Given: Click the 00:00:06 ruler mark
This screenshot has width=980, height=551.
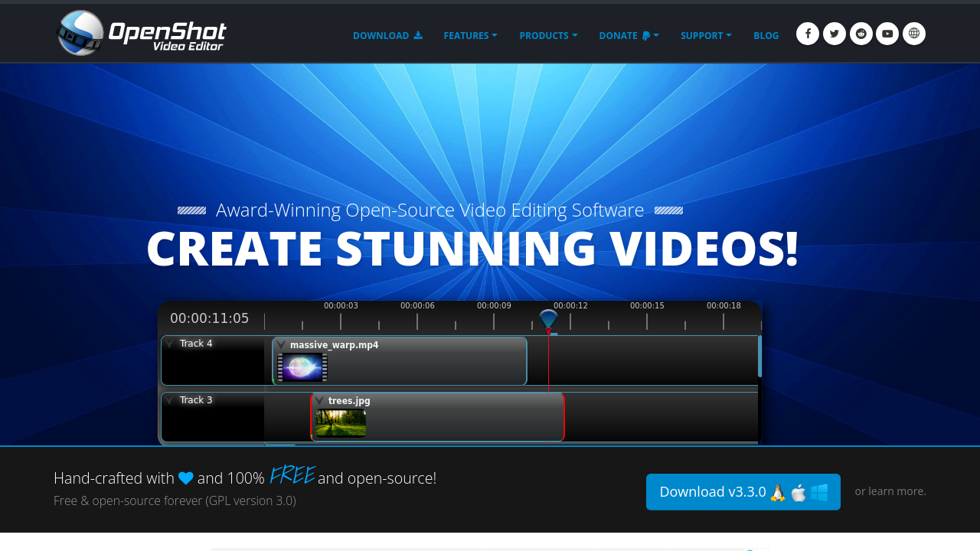Looking at the screenshot, I should [x=417, y=306].
